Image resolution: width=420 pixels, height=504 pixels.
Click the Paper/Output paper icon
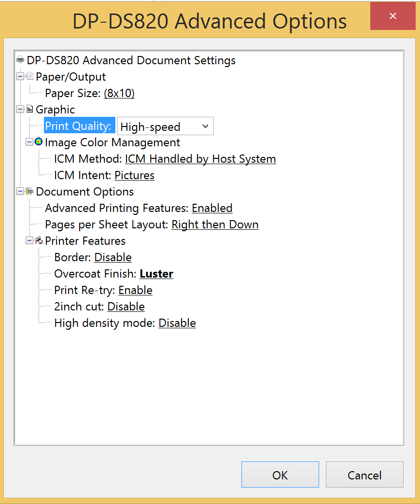pyautogui.click(x=29, y=76)
